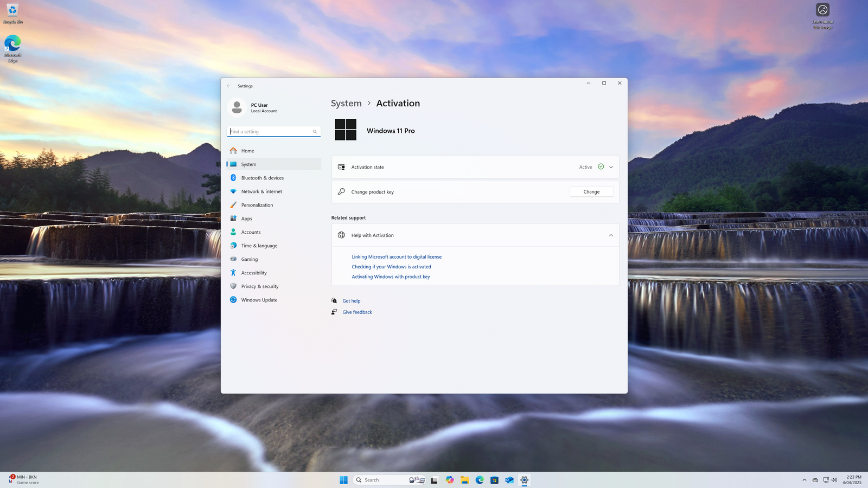
Task: Open the network tray icon
Action: pyautogui.click(x=826, y=480)
